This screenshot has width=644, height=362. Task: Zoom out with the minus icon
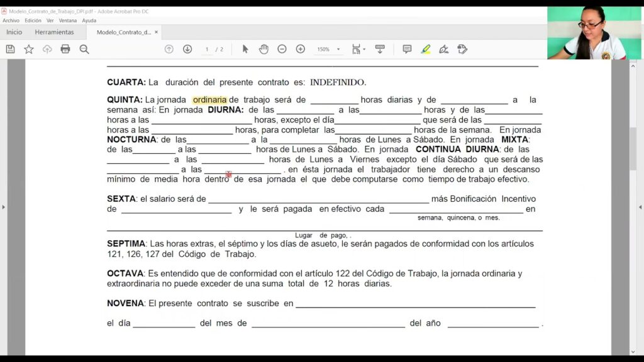click(282, 49)
